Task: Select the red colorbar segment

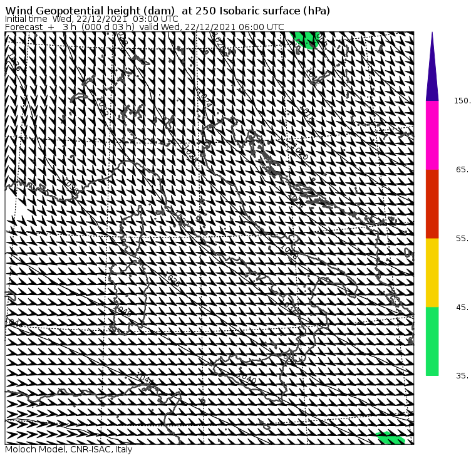Action: tap(432, 204)
